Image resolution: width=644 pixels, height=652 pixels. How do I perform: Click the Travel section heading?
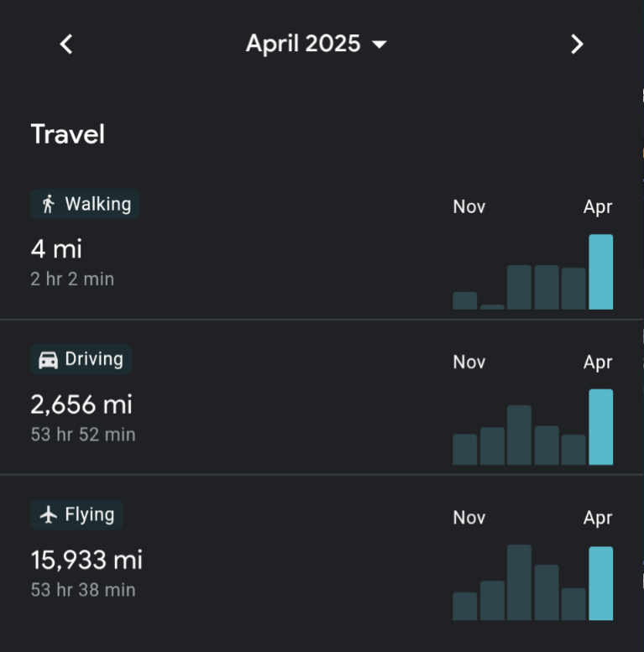pos(68,134)
